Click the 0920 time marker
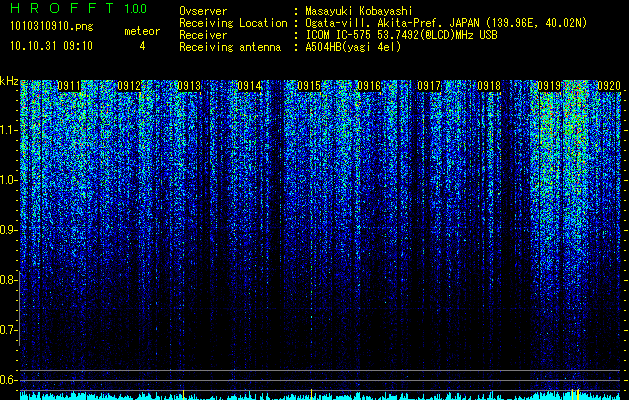The height and width of the screenshot is (400, 629). [x=609, y=86]
